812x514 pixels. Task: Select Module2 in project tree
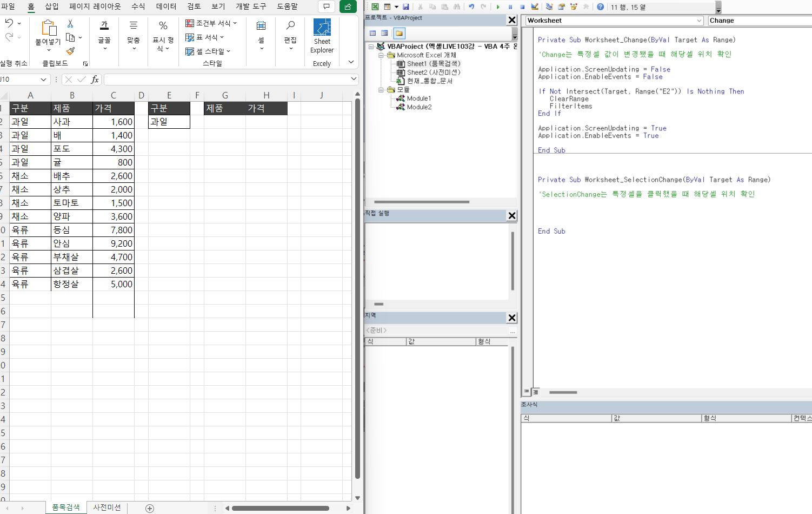pyautogui.click(x=418, y=107)
